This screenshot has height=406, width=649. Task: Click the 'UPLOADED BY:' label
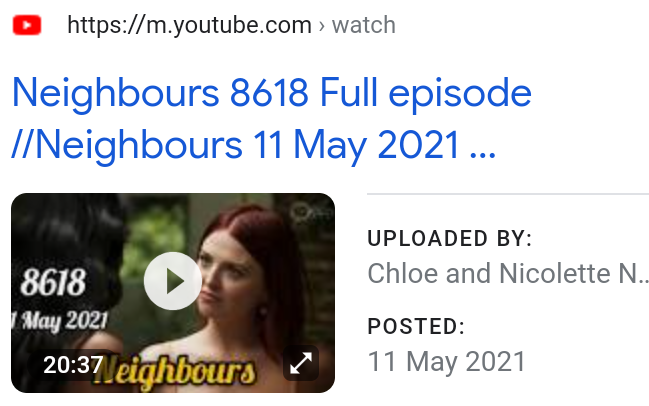pos(449,238)
